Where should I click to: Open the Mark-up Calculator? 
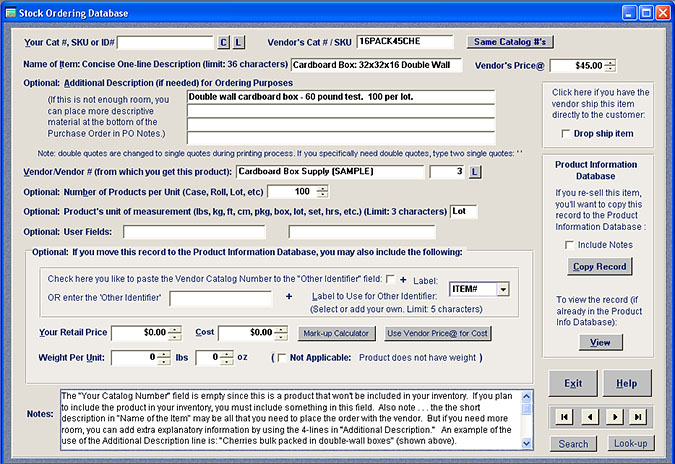pyautogui.click(x=336, y=333)
